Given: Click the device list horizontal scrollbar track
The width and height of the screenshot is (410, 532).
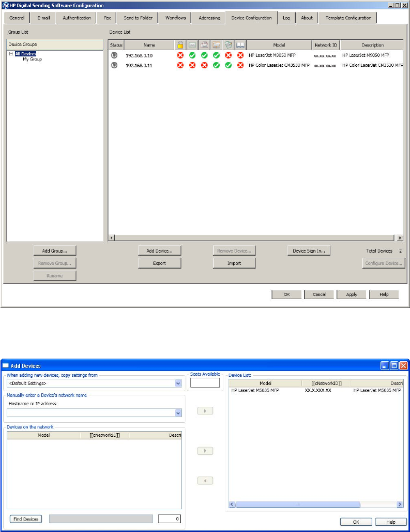Looking at the screenshot, I should [254, 238].
